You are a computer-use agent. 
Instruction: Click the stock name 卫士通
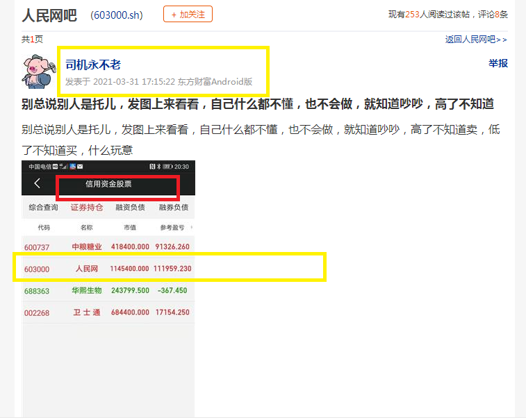(x=87, y=312)
